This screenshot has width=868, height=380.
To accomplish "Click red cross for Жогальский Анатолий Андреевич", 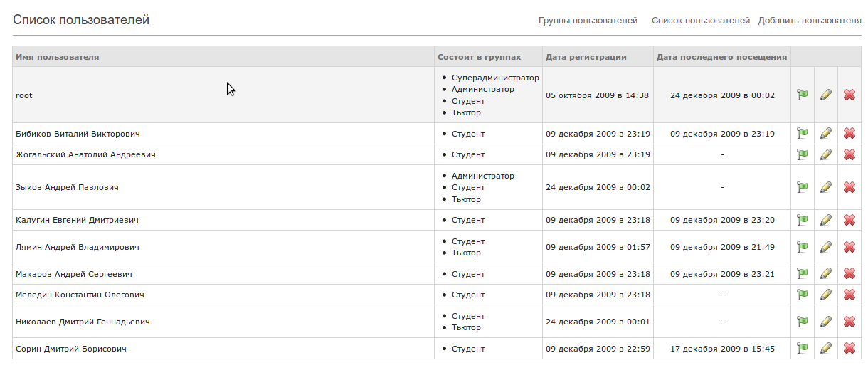I will (x=850, y=154).
